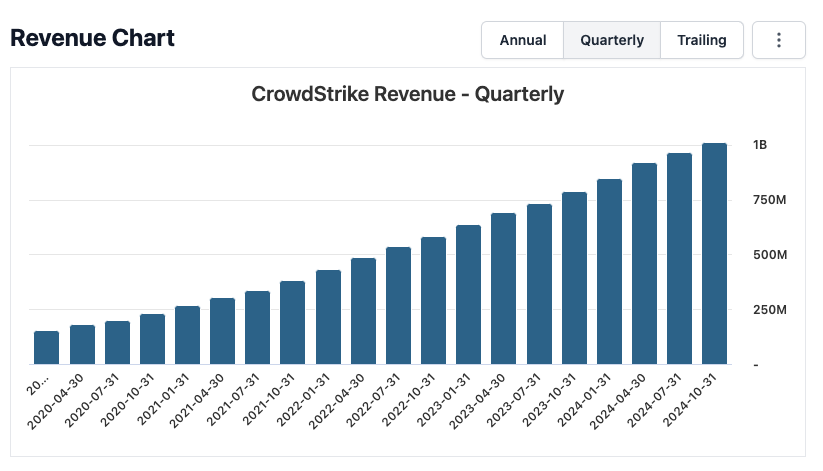
Task: Click the 2023-04-30 x-axis date label
Action: click(477, 401)
